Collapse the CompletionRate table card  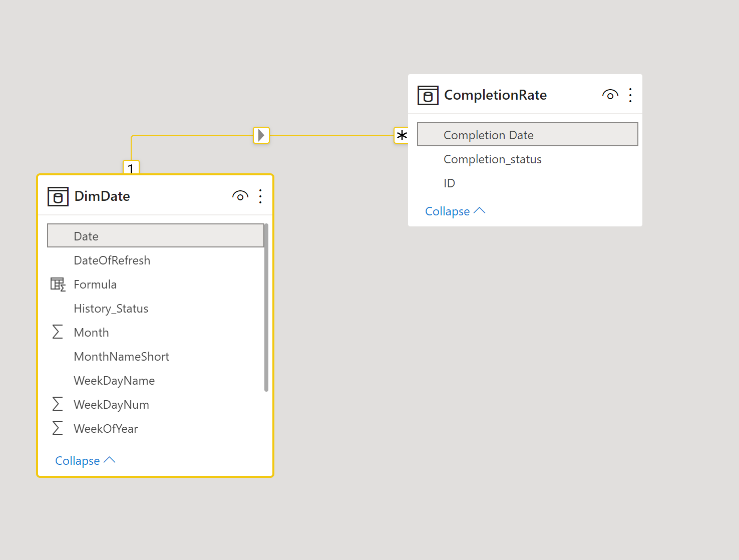click(455, 211)
